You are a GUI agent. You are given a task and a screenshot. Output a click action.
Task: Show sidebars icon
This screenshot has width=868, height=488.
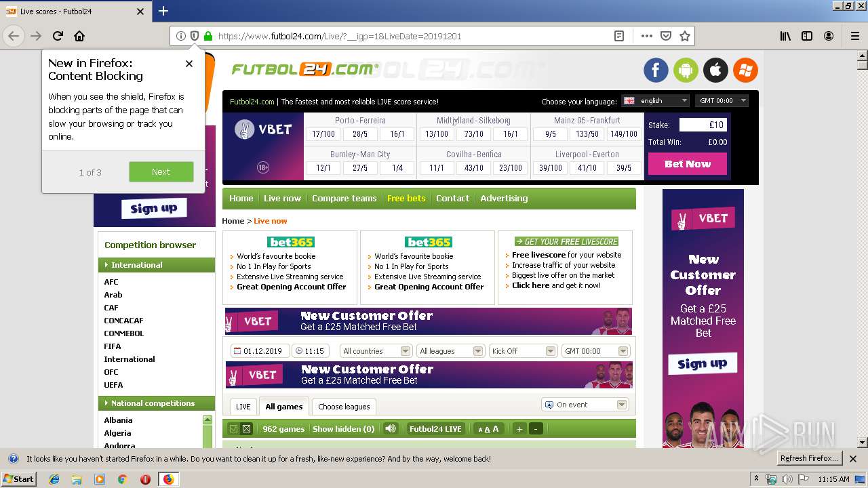[x=807, y=36]
